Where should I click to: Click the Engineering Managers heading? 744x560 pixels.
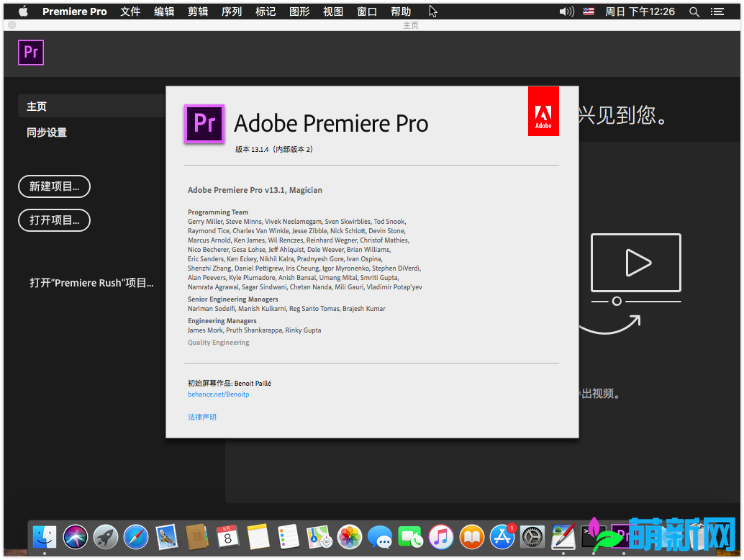click(x=222, y=321)
